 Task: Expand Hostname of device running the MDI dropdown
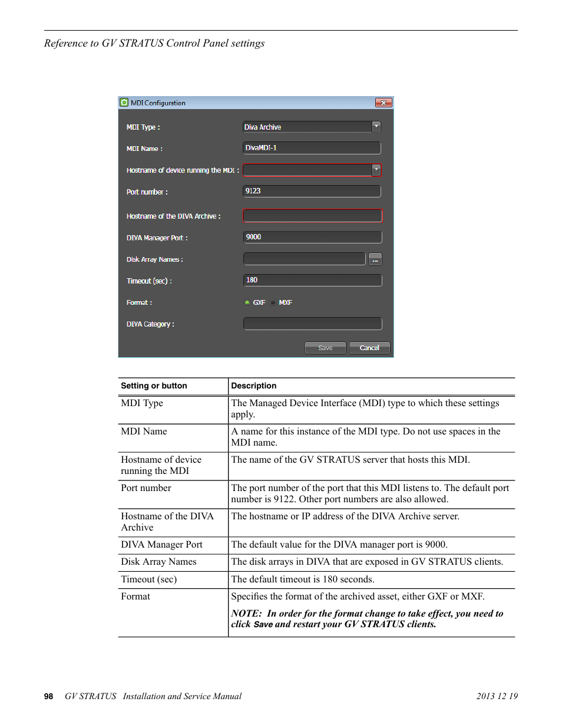click(x=376, y=170)
